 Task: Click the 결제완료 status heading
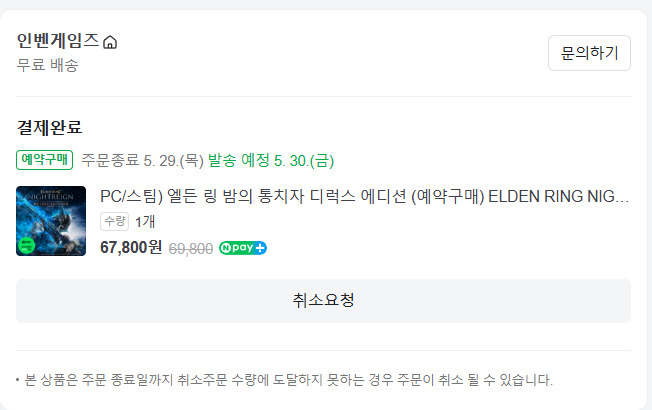pyautogui.click(x=49, y=127)
